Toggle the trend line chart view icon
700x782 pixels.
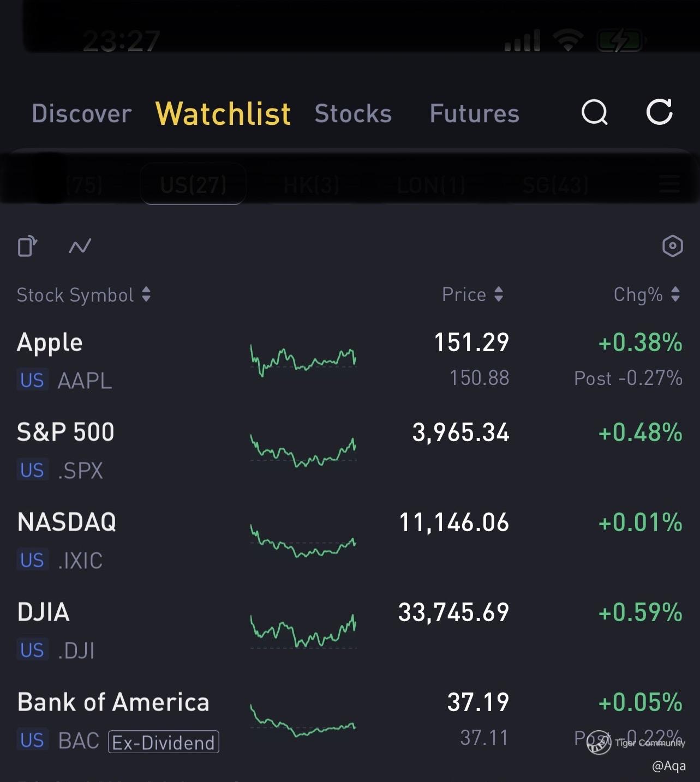click(x=80, y=246)
